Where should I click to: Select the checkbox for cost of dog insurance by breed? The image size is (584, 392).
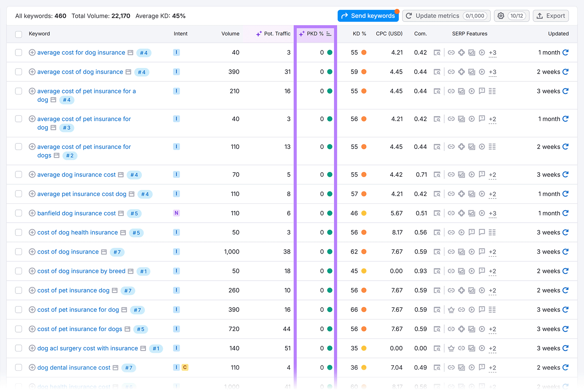click(18, 271)
